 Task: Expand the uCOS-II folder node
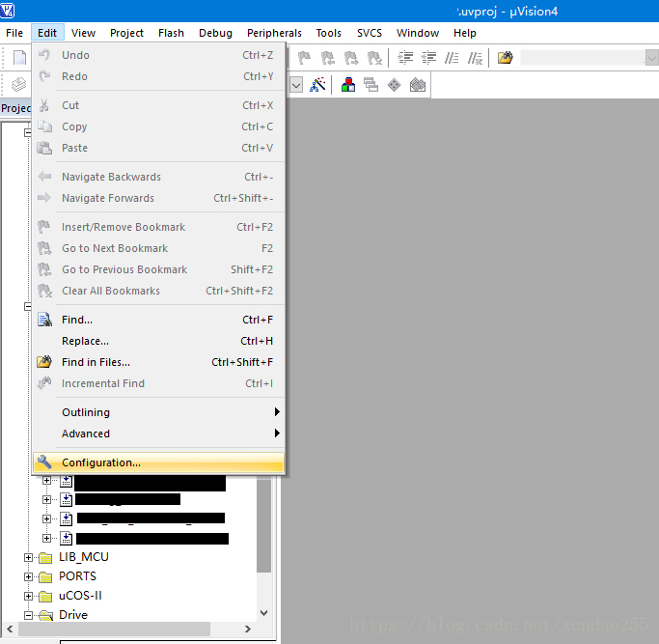pos(28,596)
